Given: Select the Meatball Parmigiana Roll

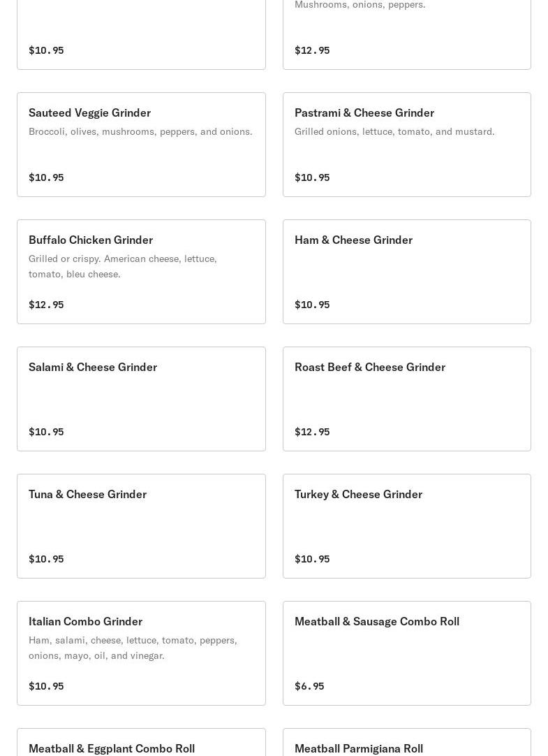Looking at the screenshot, I should 358,748.
